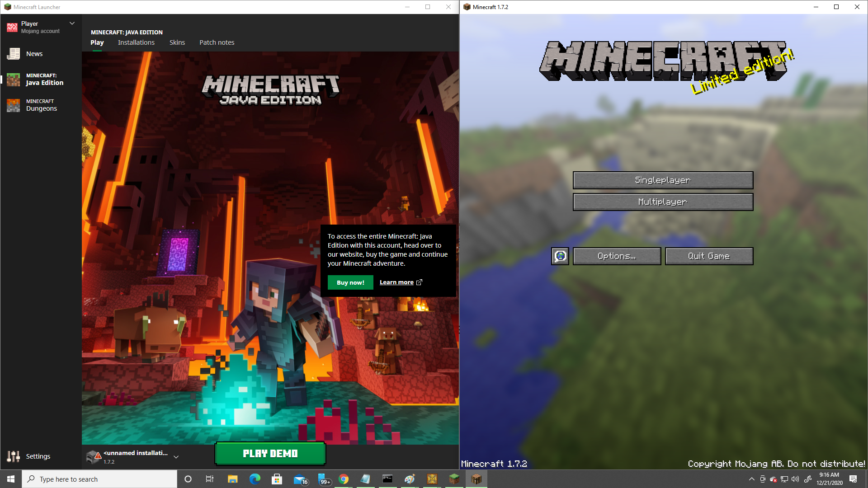Select the Skins tab in launcher

coord(176,42)
